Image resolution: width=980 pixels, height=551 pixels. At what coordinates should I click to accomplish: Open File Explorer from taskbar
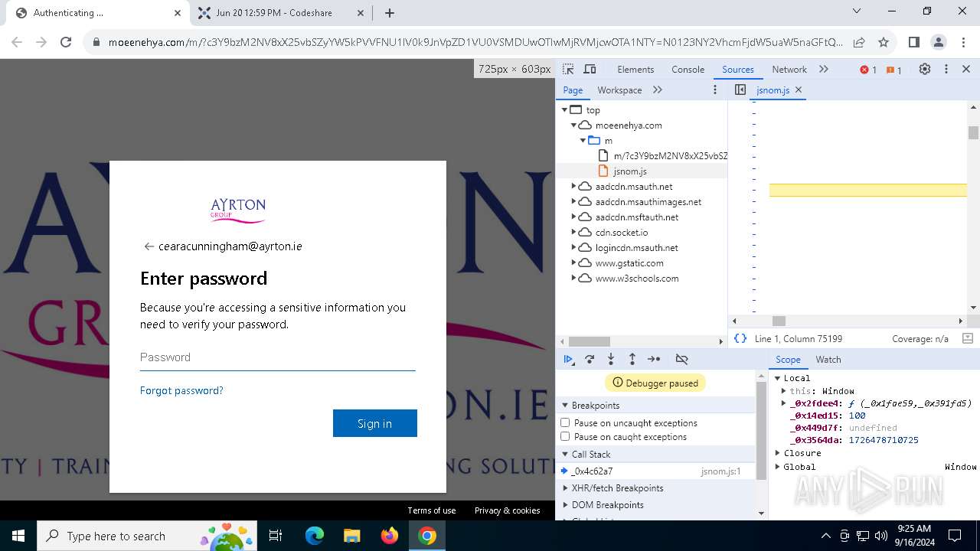(x=351, y=536)
